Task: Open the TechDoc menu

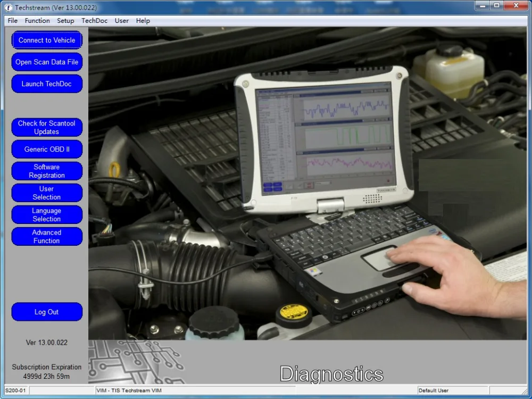Action: (94, 21)
